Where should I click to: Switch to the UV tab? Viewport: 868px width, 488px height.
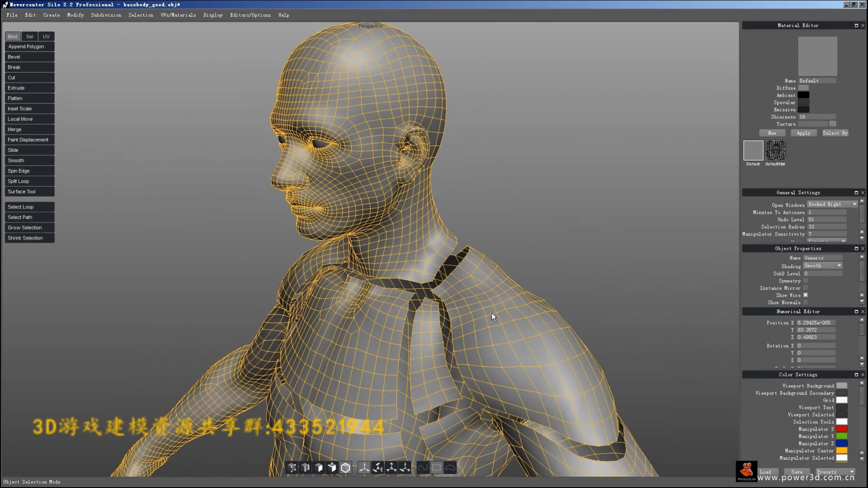coord(46,37)
